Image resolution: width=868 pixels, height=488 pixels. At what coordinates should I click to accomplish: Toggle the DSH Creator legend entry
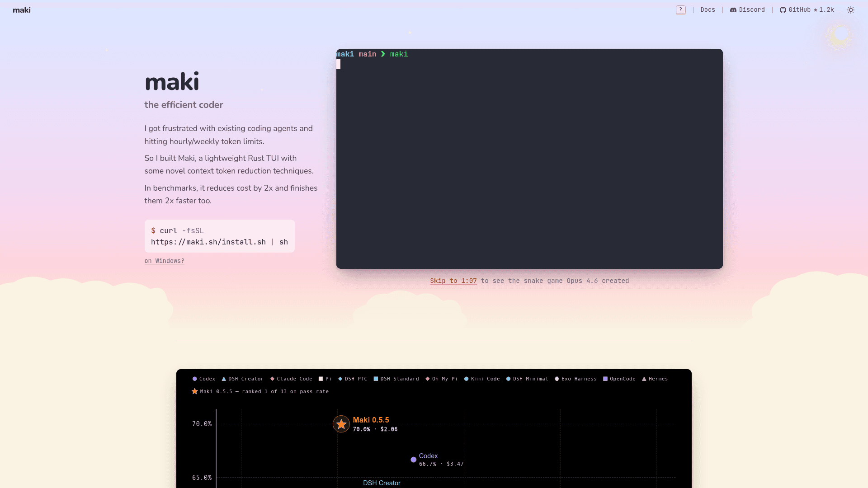pos(242,379)
